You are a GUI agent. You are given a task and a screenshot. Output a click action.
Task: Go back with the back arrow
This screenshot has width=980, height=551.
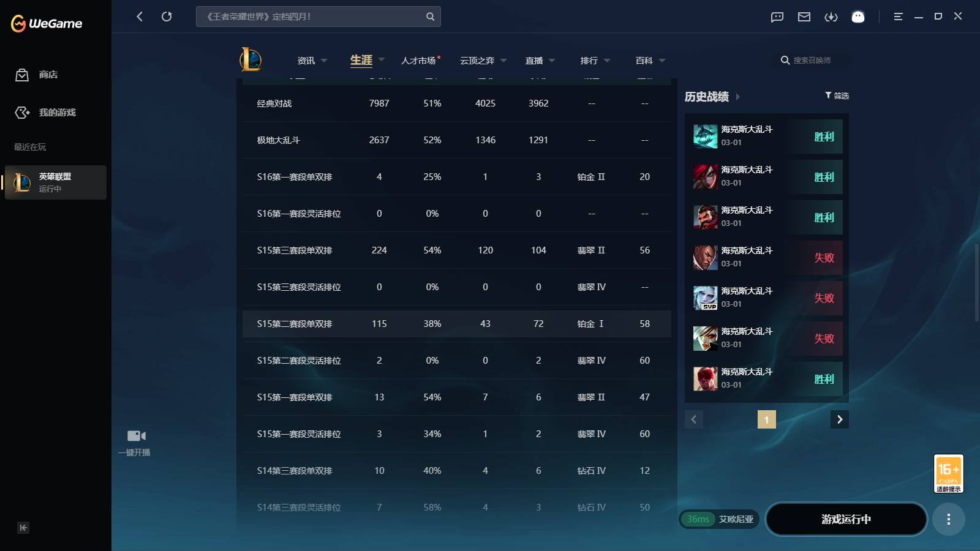click(x=140, y=17)
